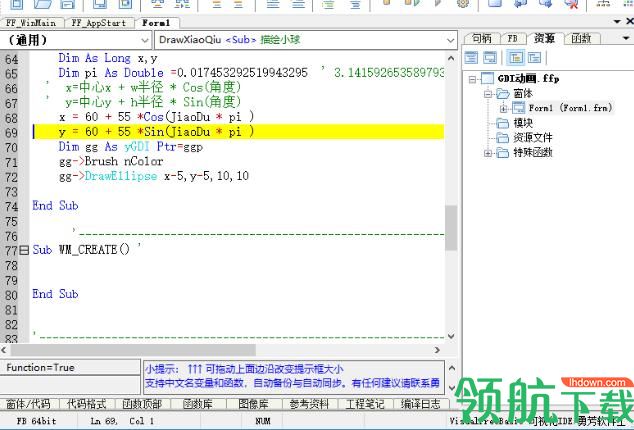Click the first window-layout icon in resource panel toolbar
The image size is (634, 430).
click(471, 58)
